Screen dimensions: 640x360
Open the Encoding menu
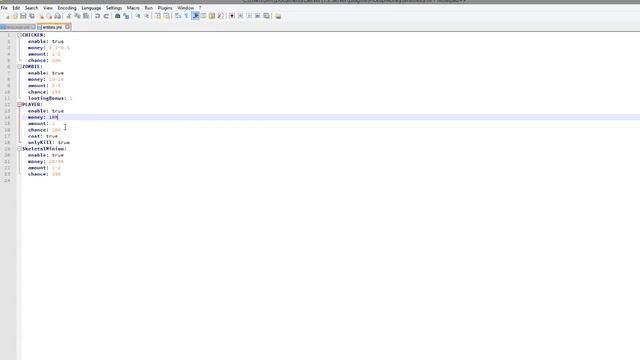pyautogui.click(x=67, y=8)
